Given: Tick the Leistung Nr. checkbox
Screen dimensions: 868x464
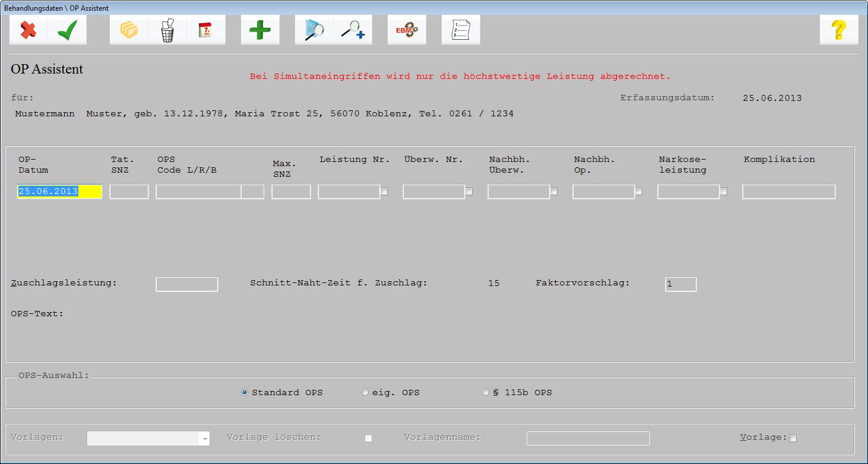Looking at the screenshot, I should [384, 192].
